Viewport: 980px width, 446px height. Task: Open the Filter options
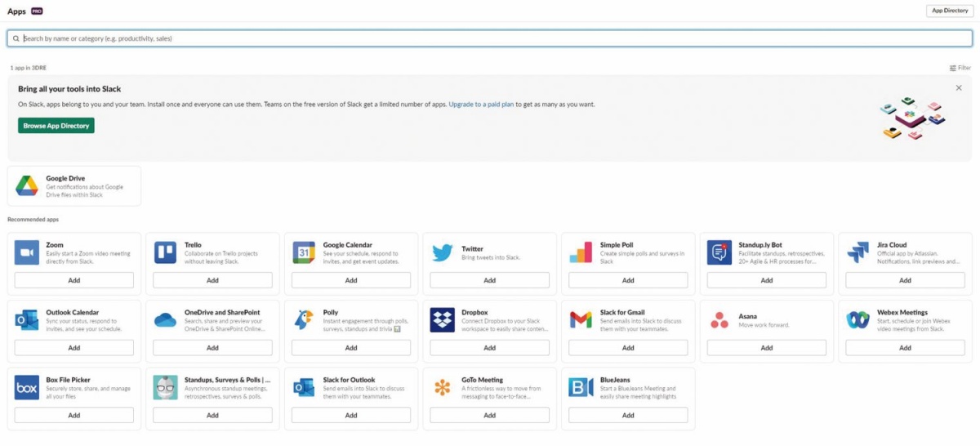coord(960,68)
